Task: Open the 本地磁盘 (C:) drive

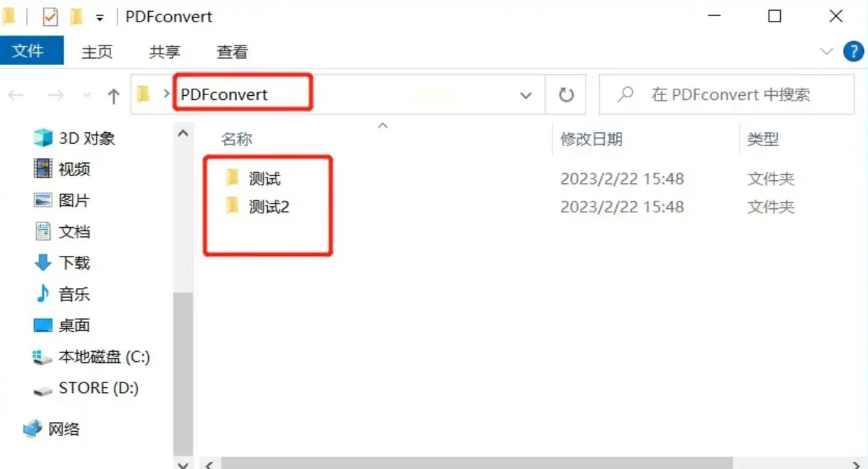Action: pyautogui.click(x=92, y=357)
